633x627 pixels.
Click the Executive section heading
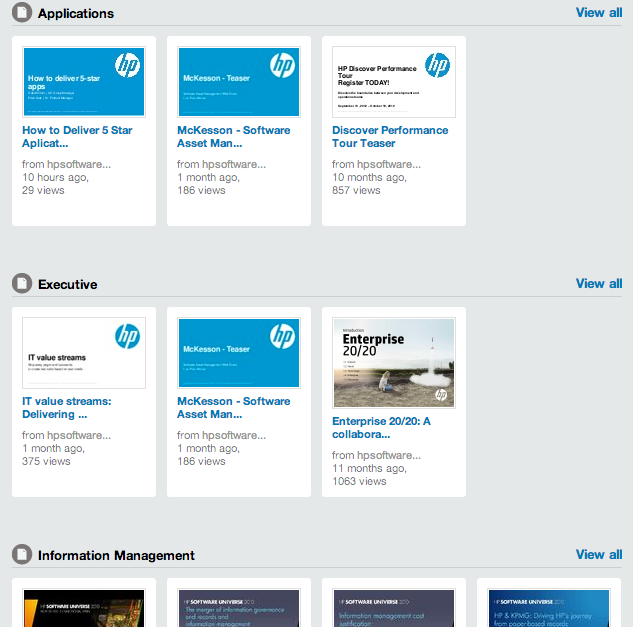[x=67, y=284]
